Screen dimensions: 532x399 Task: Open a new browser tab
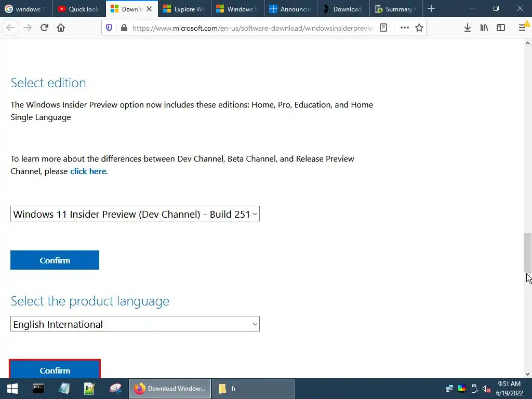click(x=431, y=9)
